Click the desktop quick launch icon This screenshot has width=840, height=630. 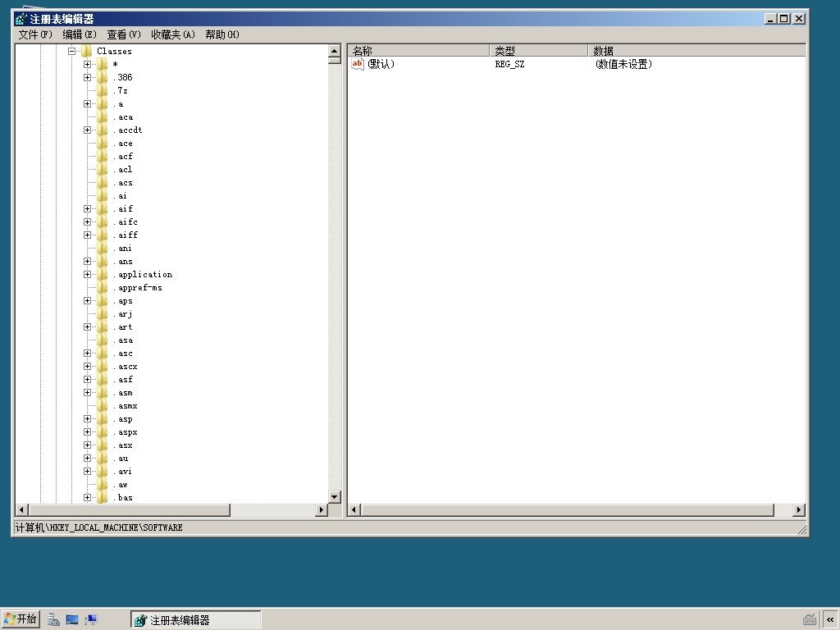(72, 620)
